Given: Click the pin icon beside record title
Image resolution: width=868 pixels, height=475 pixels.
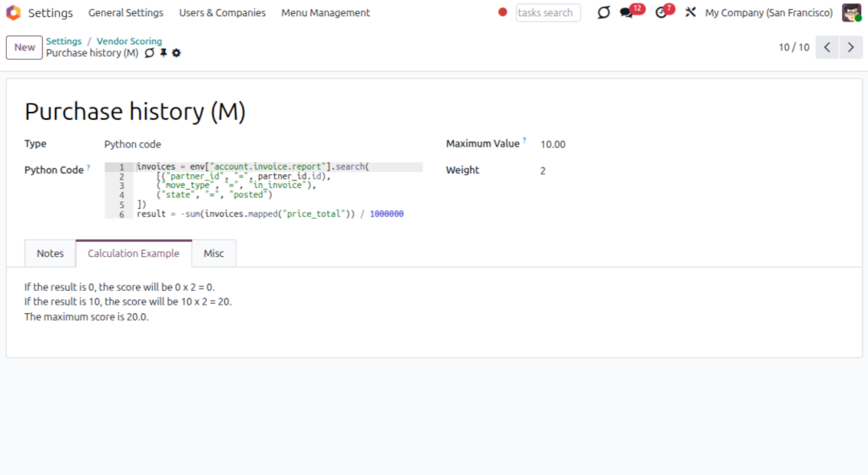Looking at the screenshot, I should (163, 53).
